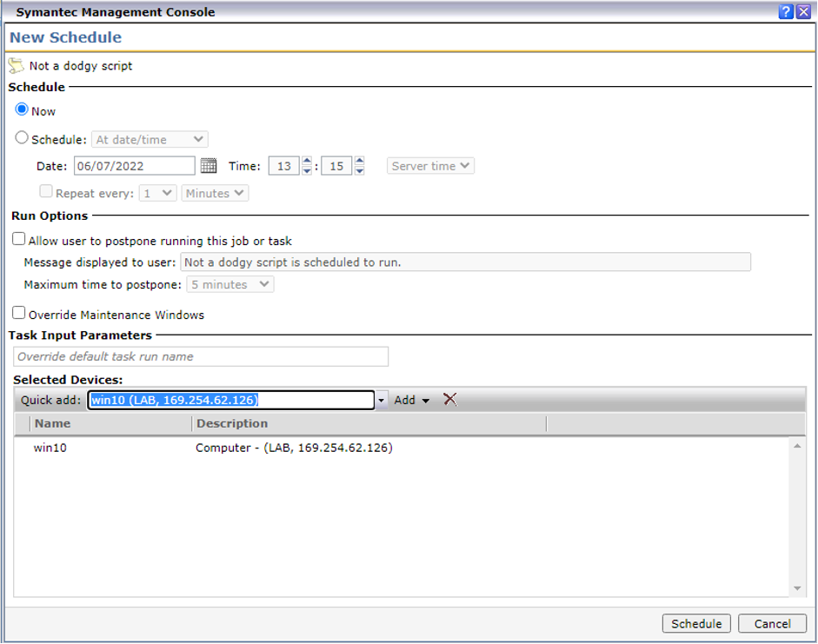Viewport: 818px width, 644px height.
Task: Open the calendar date picker icon
Action: (209, 166)
